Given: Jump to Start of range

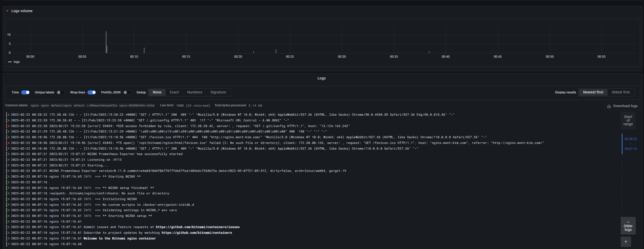Looking at the screenshot, I should tap(628, 120).
